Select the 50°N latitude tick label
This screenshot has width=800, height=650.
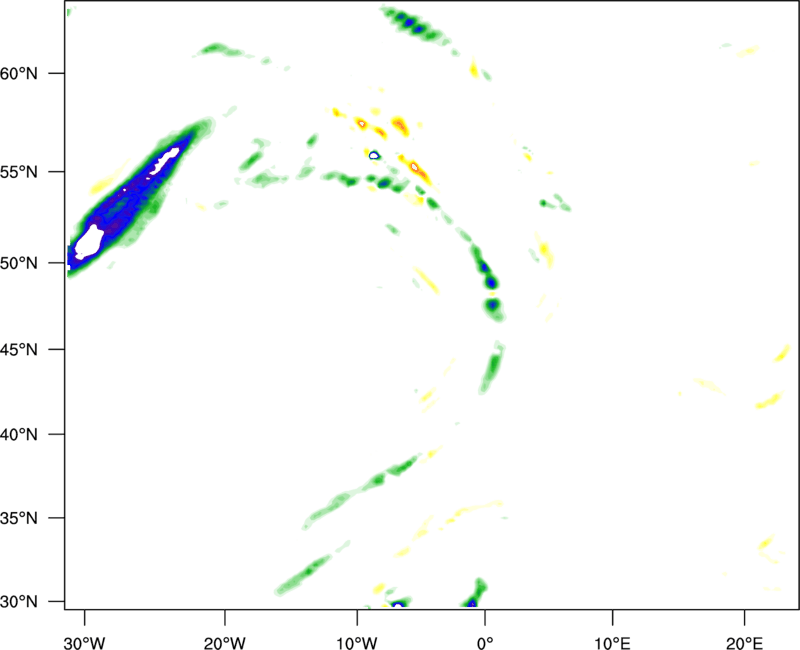(x=19, y=264)
